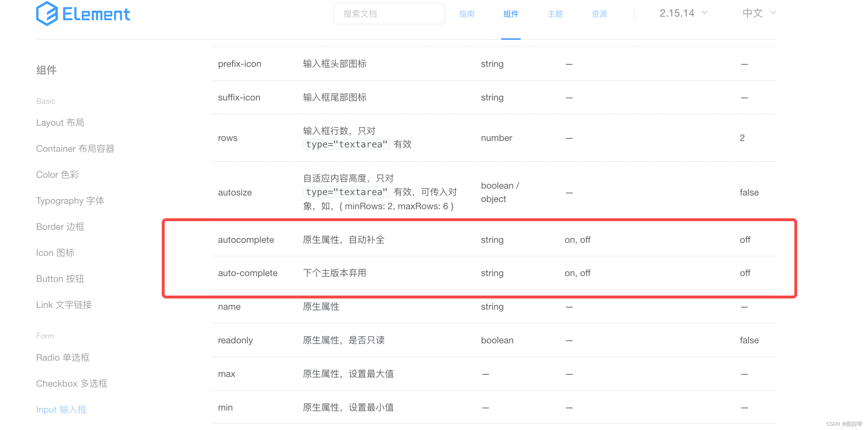Click description 输入框尾部图标
Viewport: 868px width, 430px height.
pos(335,98)
